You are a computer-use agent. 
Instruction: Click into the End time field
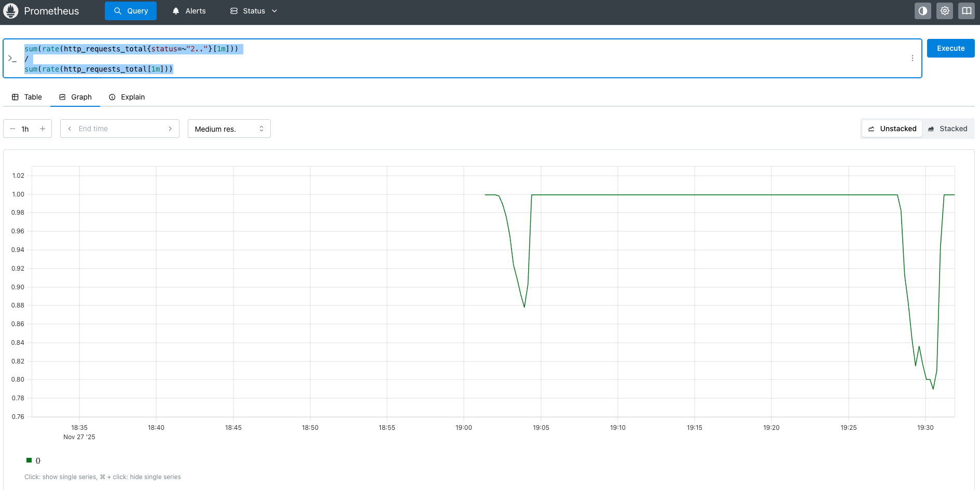pos(119,129)
